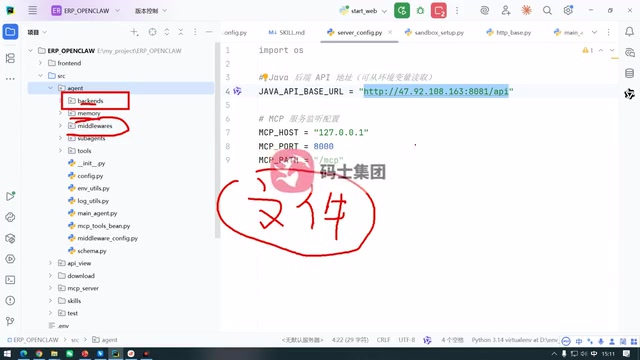Open the Git tool window

point(10,321)
